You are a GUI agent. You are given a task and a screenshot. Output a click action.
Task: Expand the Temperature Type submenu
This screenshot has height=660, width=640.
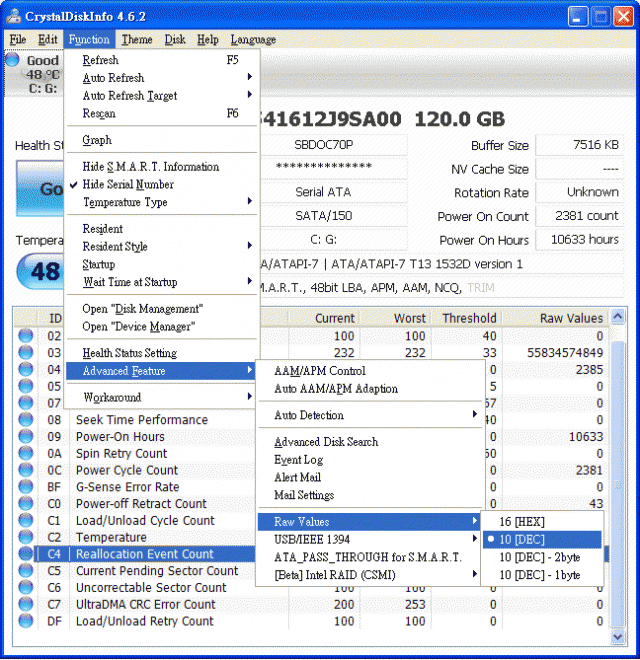162,202
